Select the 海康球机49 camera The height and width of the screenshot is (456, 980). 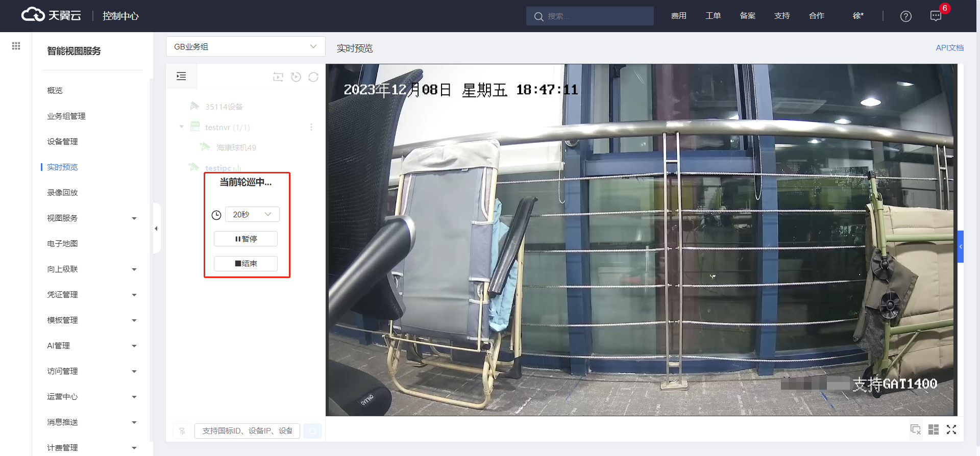(236, 147)
